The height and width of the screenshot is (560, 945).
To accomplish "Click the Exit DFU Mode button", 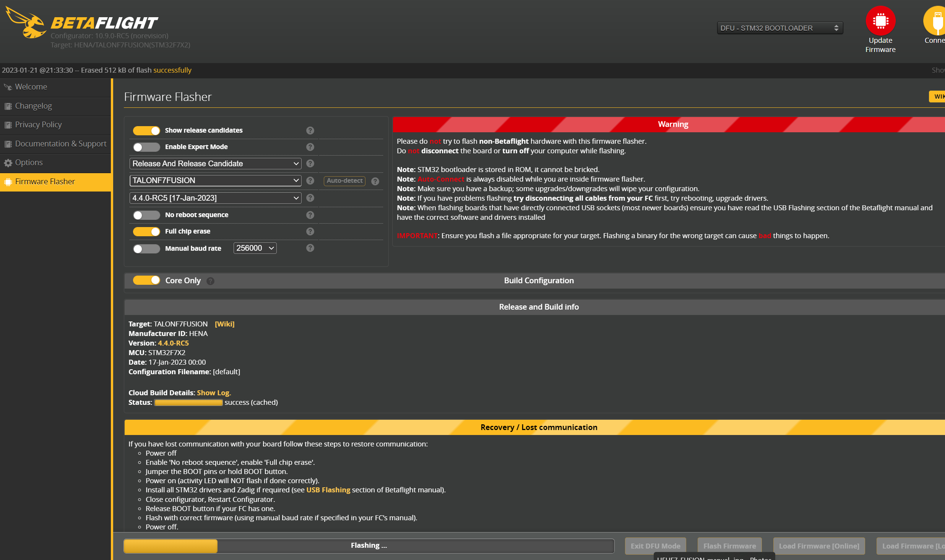I will 655,546.
